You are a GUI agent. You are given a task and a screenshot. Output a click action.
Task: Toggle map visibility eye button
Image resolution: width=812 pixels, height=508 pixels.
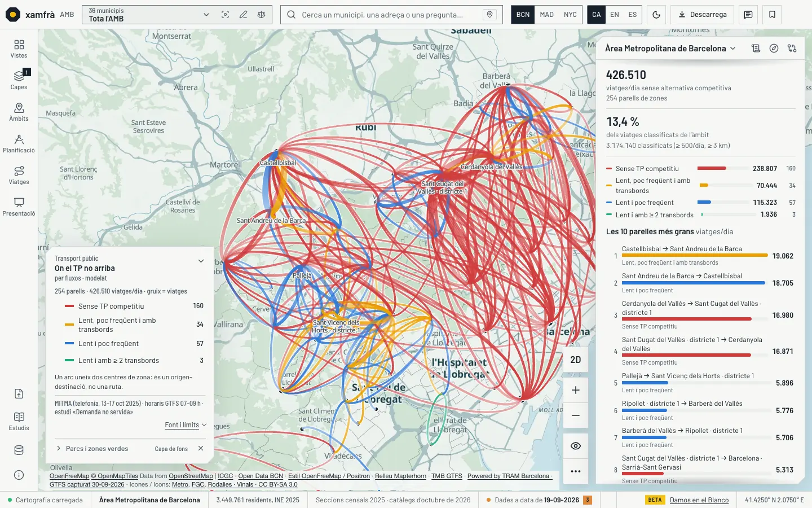pyautogui.click(x=575, y=446)
